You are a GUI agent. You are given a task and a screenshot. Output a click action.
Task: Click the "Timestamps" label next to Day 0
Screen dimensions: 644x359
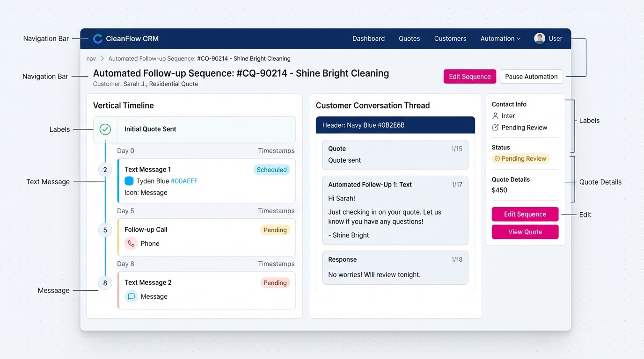[x=276, y=151]
